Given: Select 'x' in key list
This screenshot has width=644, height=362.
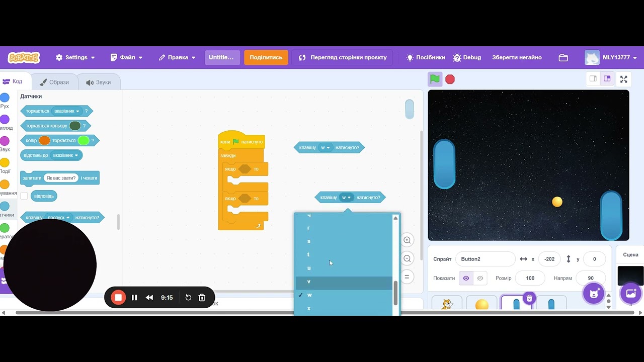Looking at the screenshot, I should click(x=344, y=308).
